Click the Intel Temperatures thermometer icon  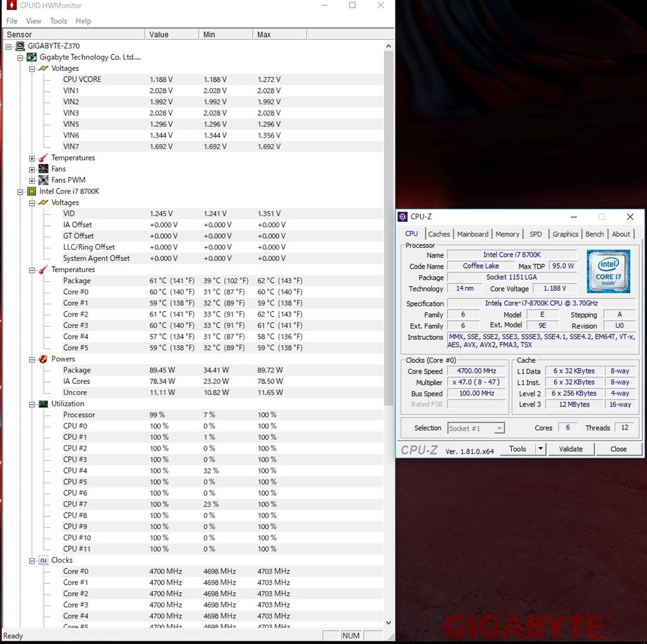[44, 270]
